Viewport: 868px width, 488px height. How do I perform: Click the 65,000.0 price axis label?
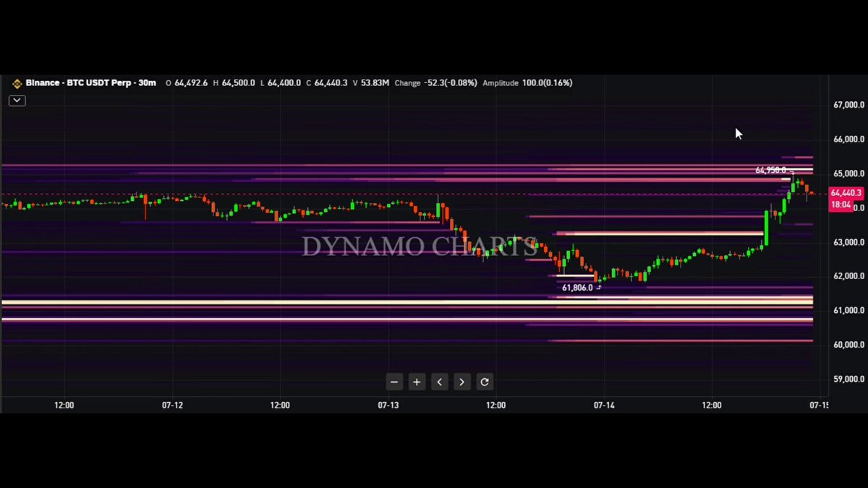click(848, 174)
